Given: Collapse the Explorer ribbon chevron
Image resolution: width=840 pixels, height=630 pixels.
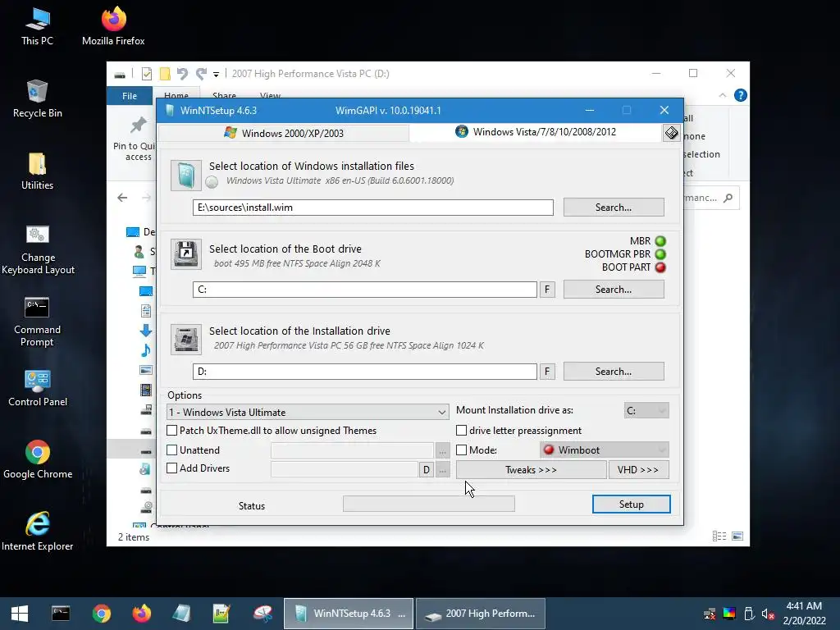Looking at the screenshot, I should tap(722, 95).
